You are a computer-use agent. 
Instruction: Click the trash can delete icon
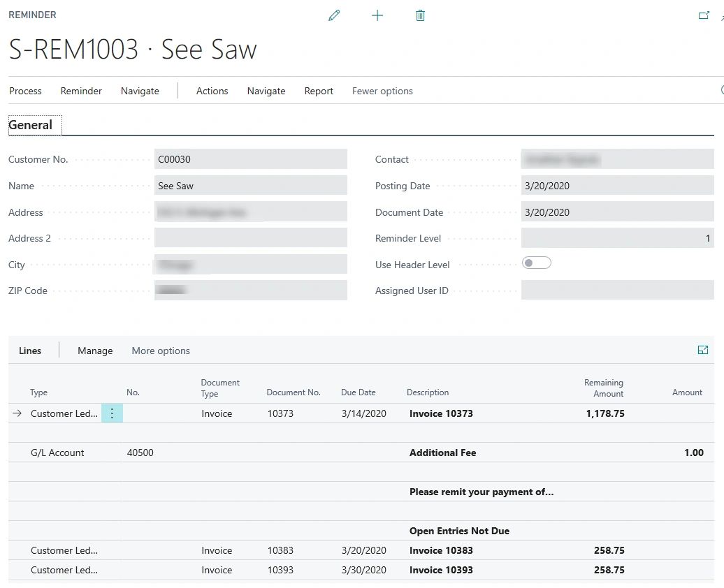coord(420,15)
